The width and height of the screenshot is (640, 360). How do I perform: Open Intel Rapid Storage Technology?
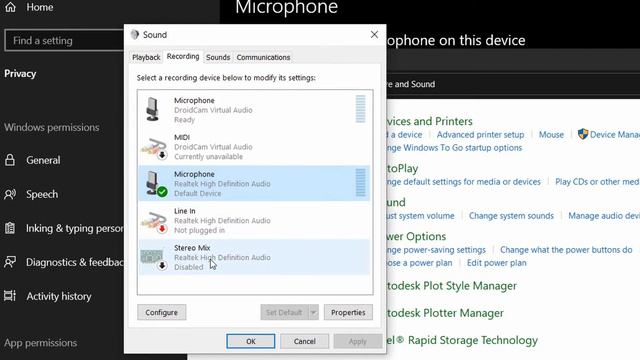[x=462, y=340]
